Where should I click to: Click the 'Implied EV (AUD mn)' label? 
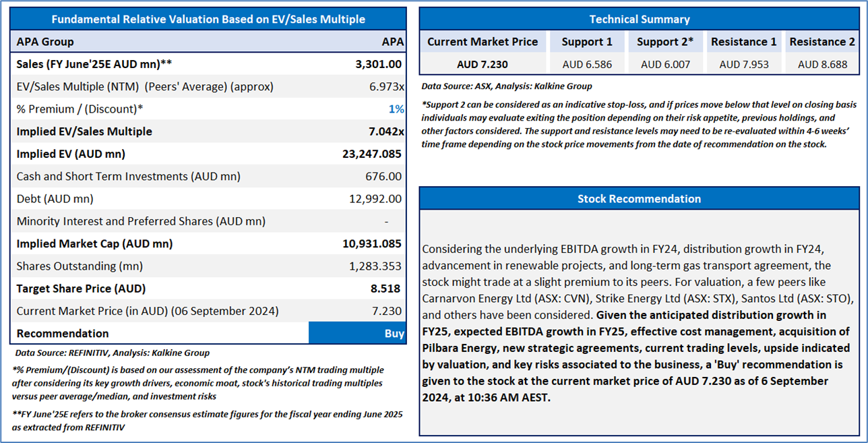coord(71,154)
